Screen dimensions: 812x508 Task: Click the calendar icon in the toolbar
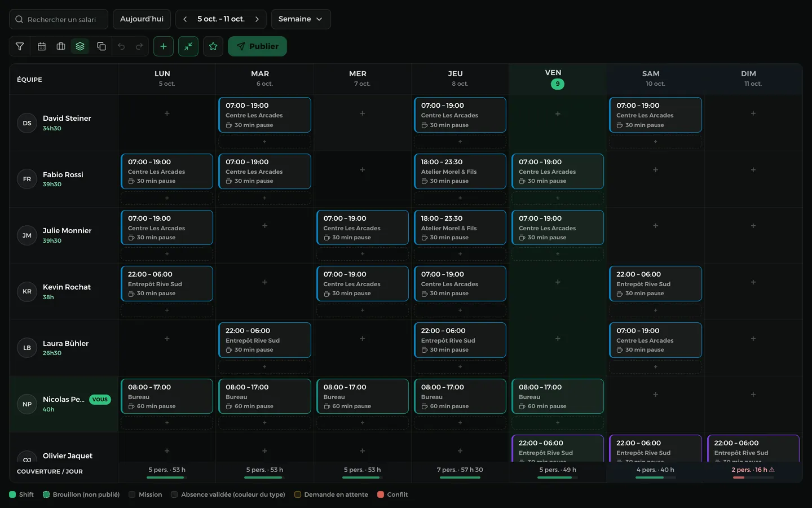pyautogui.click(x=42, y=46)
